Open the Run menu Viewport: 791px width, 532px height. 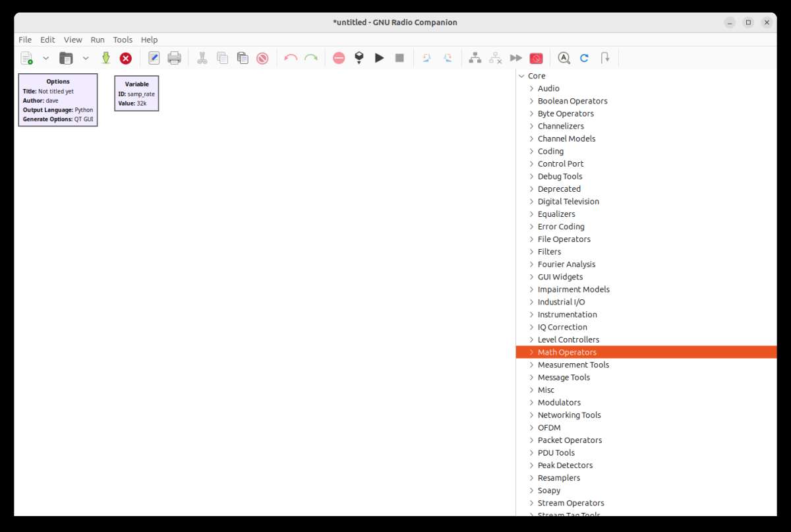[98, 40]
